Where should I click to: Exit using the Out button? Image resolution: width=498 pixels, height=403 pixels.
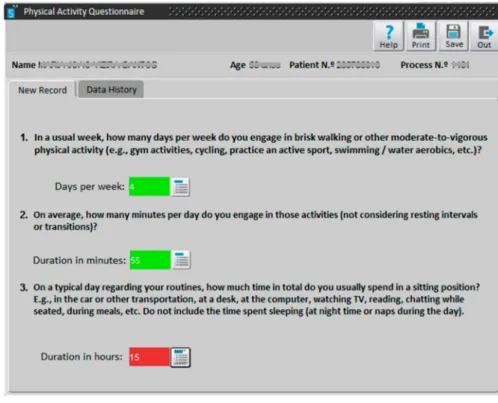pos(484,36)
